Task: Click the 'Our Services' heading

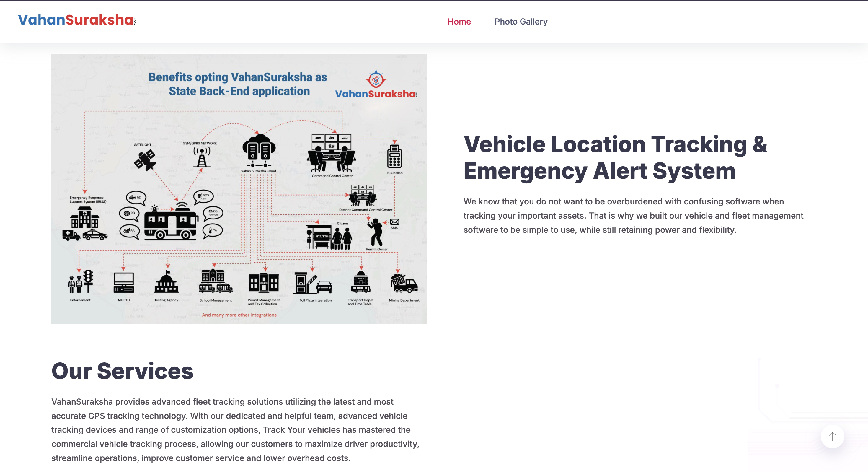Action: click(122, 371)
